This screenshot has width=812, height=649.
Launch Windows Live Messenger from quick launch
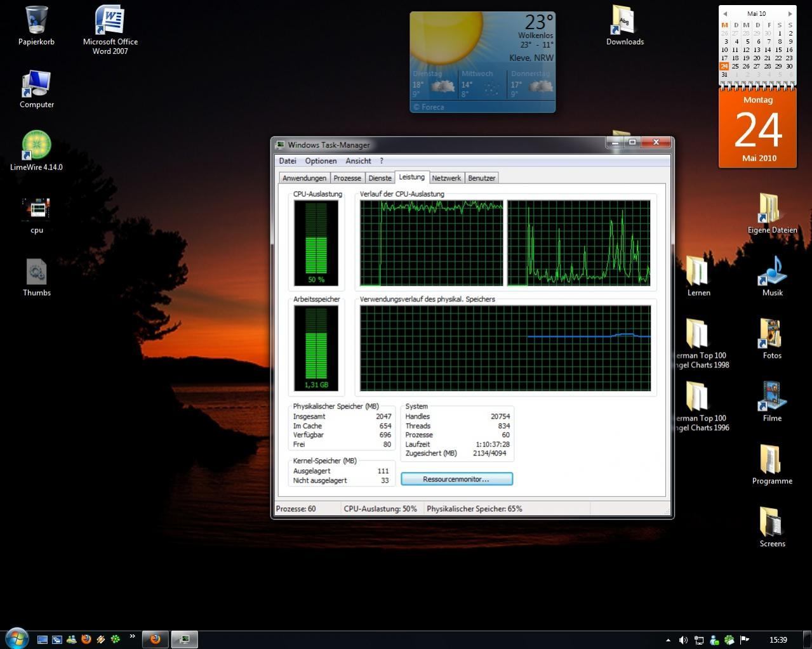71,639
